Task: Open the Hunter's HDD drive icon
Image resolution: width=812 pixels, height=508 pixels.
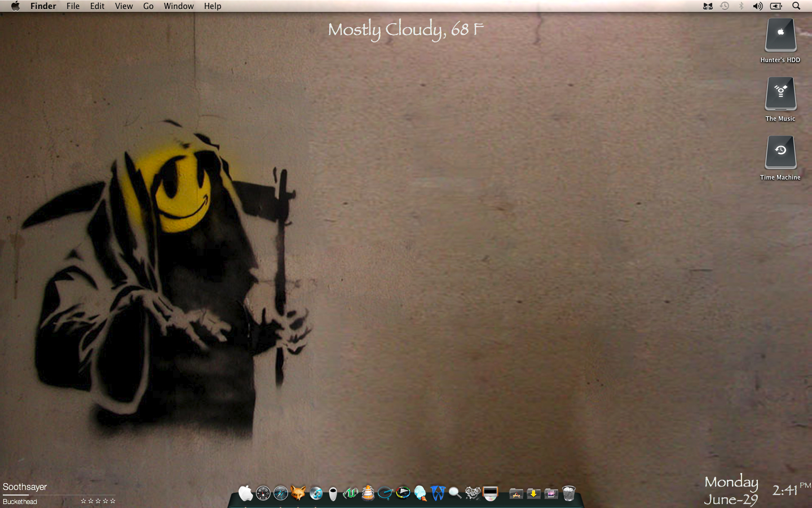Action: point(780,35)
